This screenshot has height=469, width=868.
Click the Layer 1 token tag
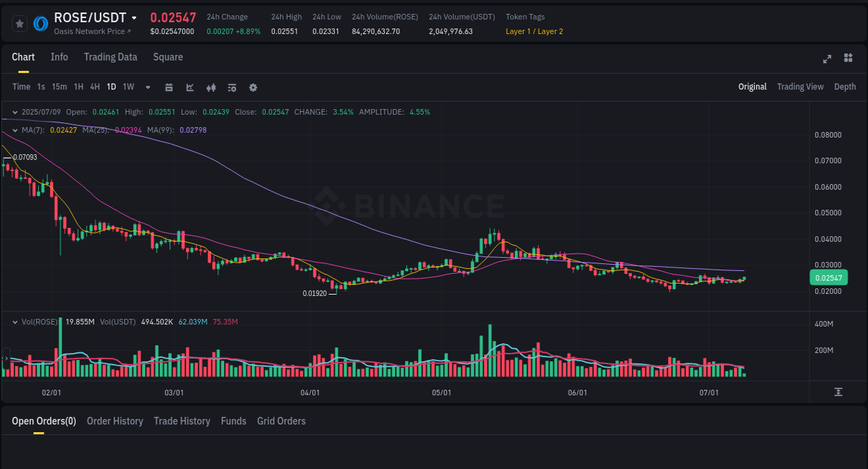tap(517, 31)
